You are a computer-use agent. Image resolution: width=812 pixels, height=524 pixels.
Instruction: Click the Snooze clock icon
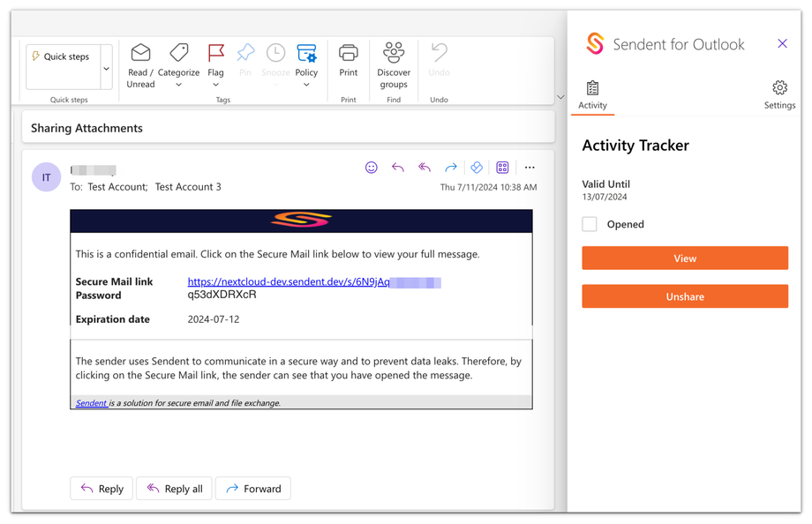(x=275, y=53)
